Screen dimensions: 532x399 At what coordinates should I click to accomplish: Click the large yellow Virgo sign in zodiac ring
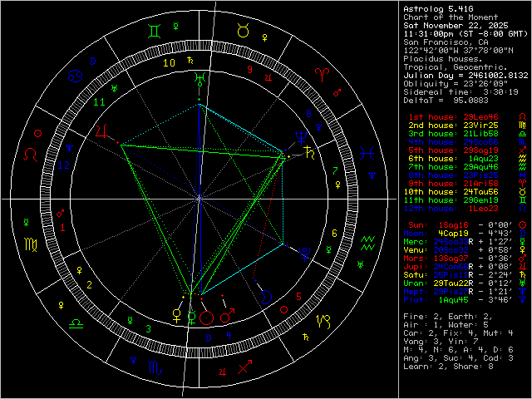click(31, 244)
